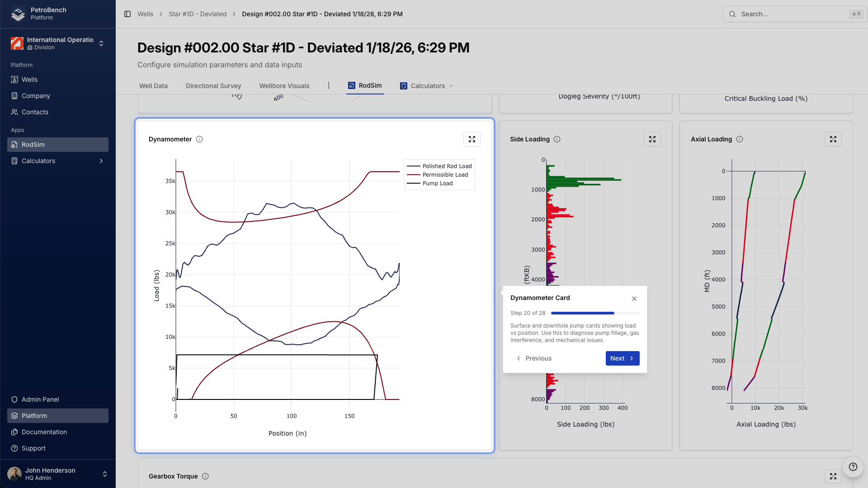Switch to the Directional Survey tab
Viewport: 868px width, 488px height.
[x=213, y=86]
